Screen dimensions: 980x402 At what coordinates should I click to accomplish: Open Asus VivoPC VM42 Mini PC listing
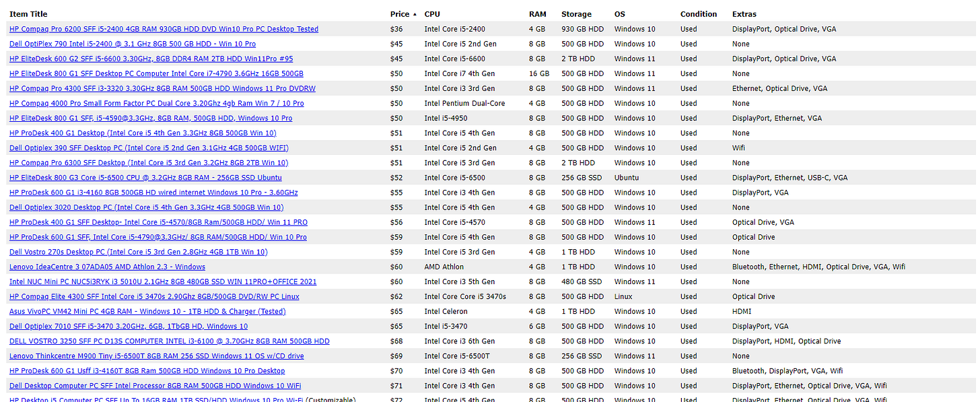tap(147, 311)
